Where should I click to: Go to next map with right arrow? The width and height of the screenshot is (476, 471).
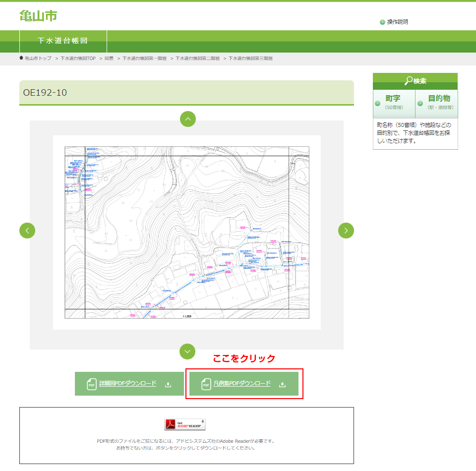pyautogui.click(x=346, y=231)
